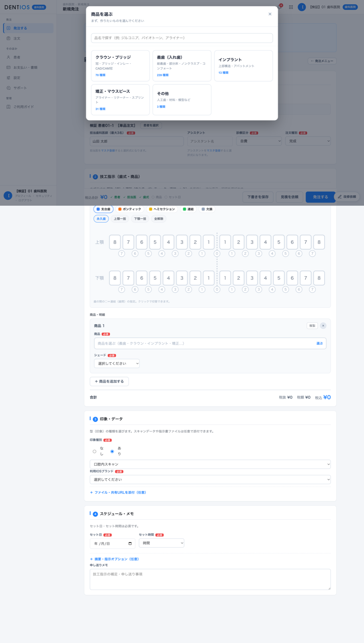Select the なし radio for 印象種別

pos(94,451)
